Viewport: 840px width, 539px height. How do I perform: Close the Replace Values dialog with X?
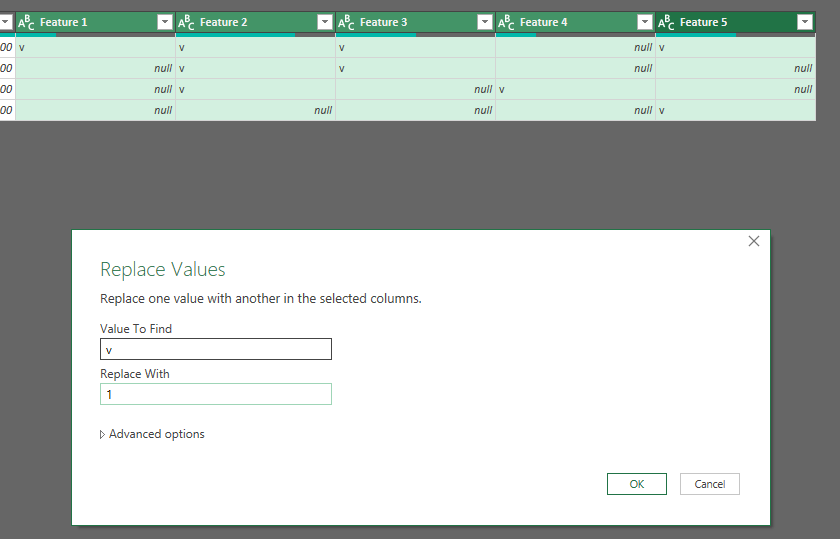(754, 241)
